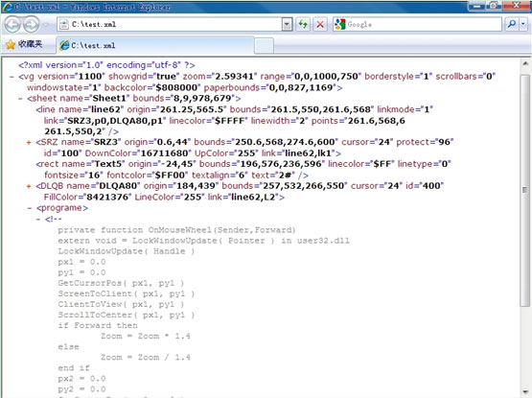Click the text "end if"
Image resolution: width=532 pixels, height=398 pixels.
point(74,367)
